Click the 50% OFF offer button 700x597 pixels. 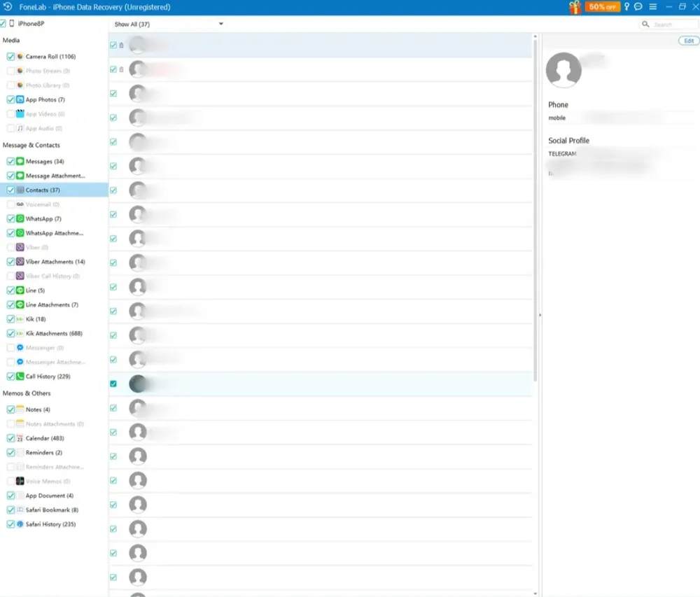click(x=603, y=7)
